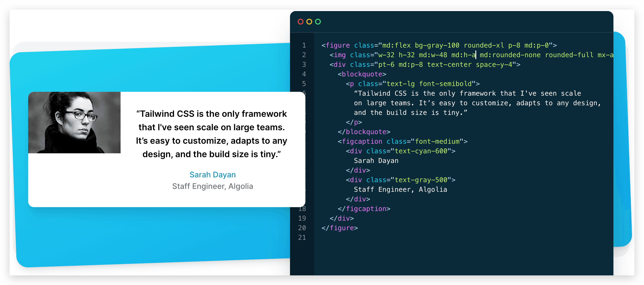Click the div "text-cyan-600" code line

(400, 151)
